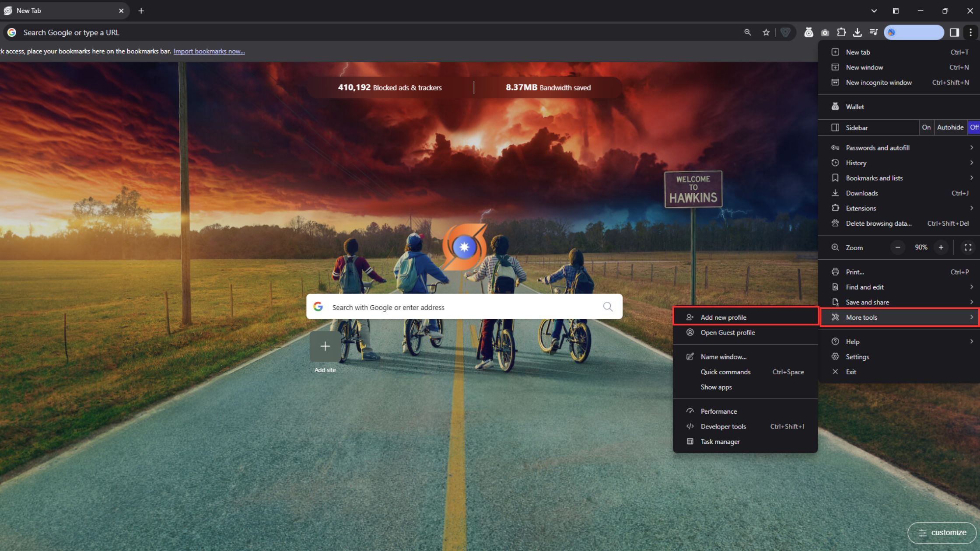Set Sidebar to Autohide
The height and width of the screenshot is (551, 980).
(950, 127)
